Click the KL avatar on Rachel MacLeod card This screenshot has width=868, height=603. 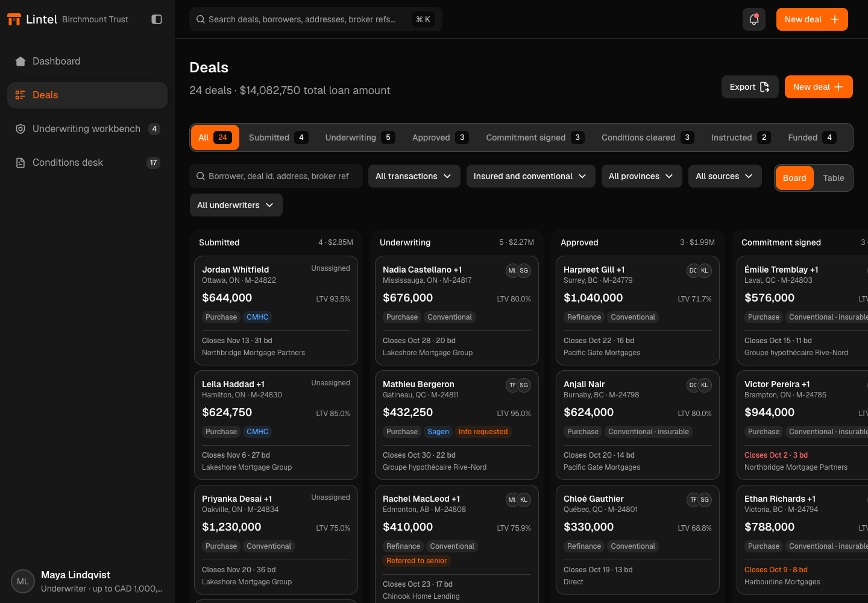tap(524, 500)
